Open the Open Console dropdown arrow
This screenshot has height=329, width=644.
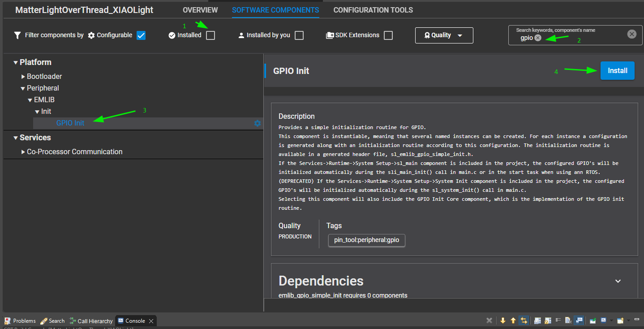[x=628, y=320]
